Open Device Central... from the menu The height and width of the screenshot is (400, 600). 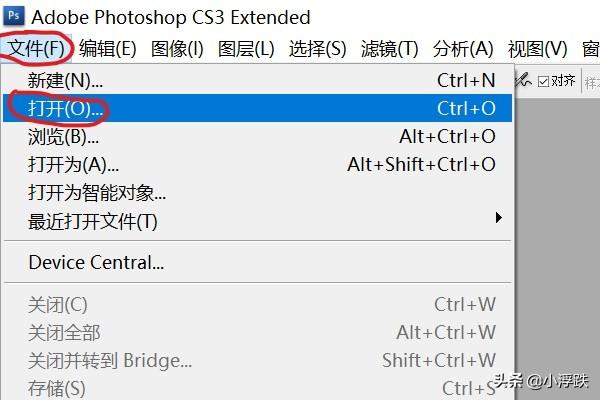pyautogui.click(x=96, y=263)
